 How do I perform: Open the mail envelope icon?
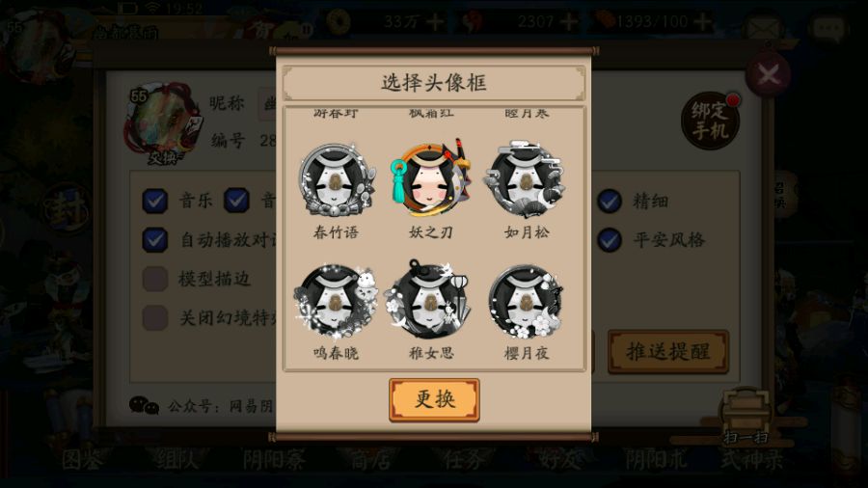(x=764, y=27)
